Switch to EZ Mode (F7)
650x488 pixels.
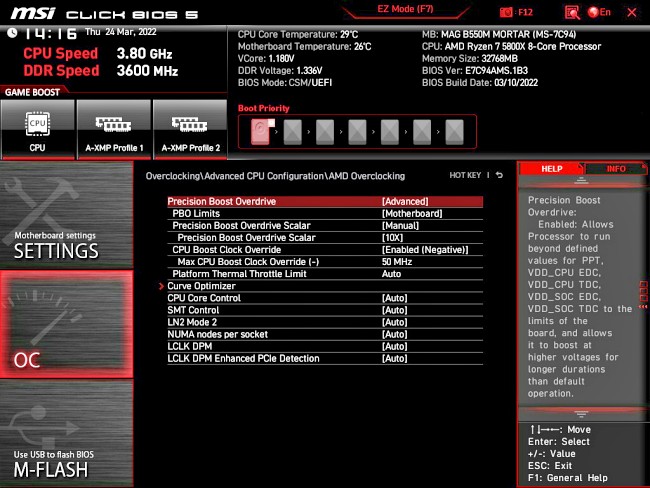click(405, 9)
